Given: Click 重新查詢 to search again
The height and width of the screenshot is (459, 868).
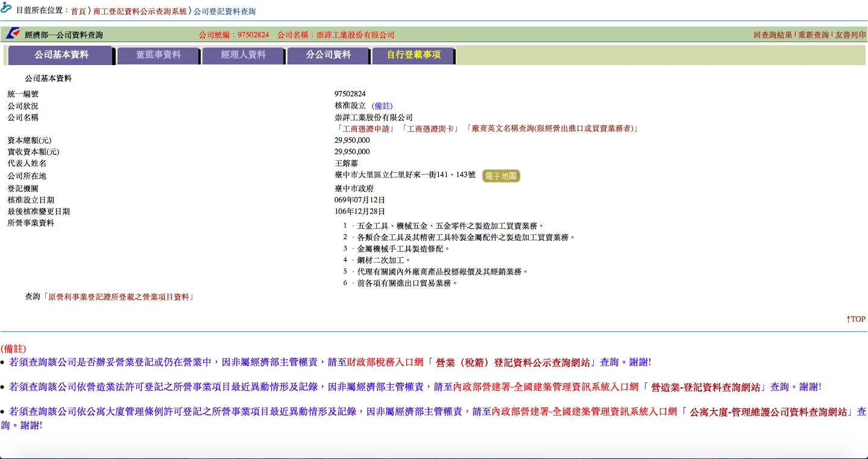Looking at the screenshot, I should pos(813,35).
